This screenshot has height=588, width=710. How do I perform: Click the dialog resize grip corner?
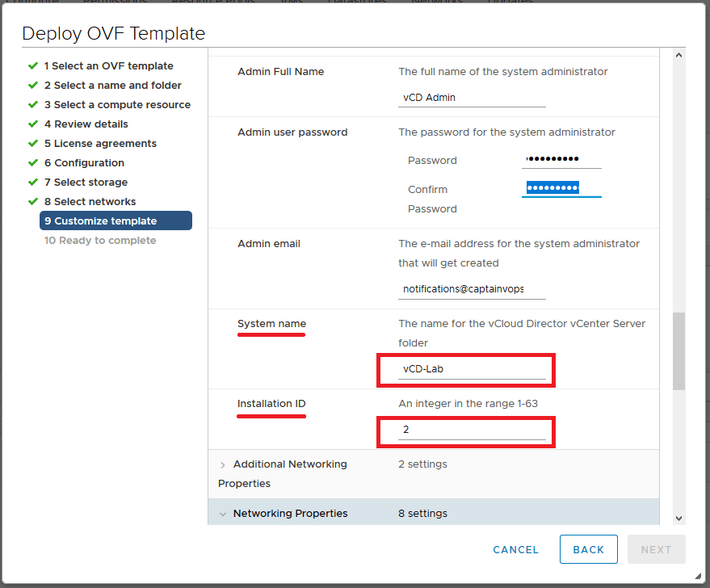(x=697, y=576)
